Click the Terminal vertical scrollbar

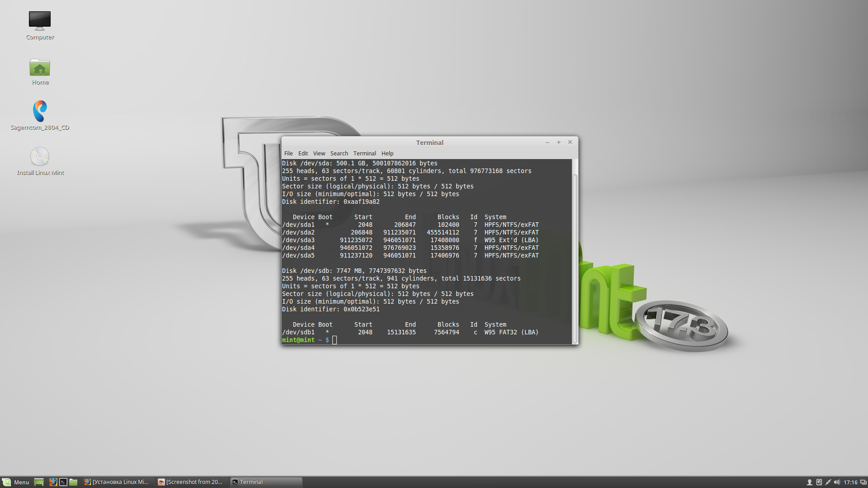point(575,258)
